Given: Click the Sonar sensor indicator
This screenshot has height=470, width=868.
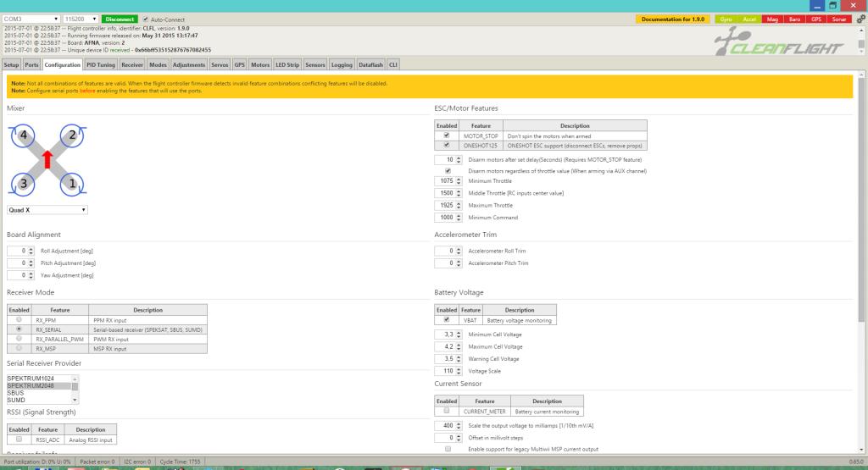Looking at the screenshot, I should (837, 19).
